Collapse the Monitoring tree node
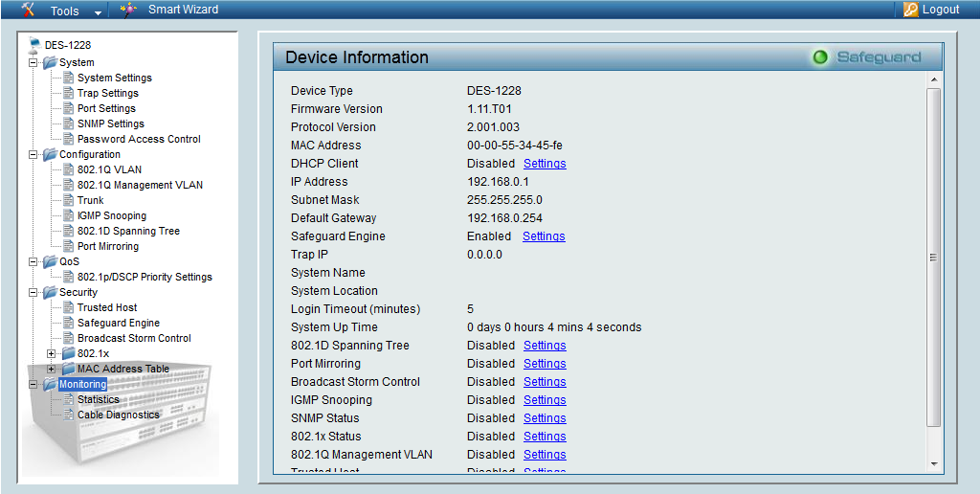Image resolution: width=980 pixels, height=494 pixels. (x=33, y=384)
